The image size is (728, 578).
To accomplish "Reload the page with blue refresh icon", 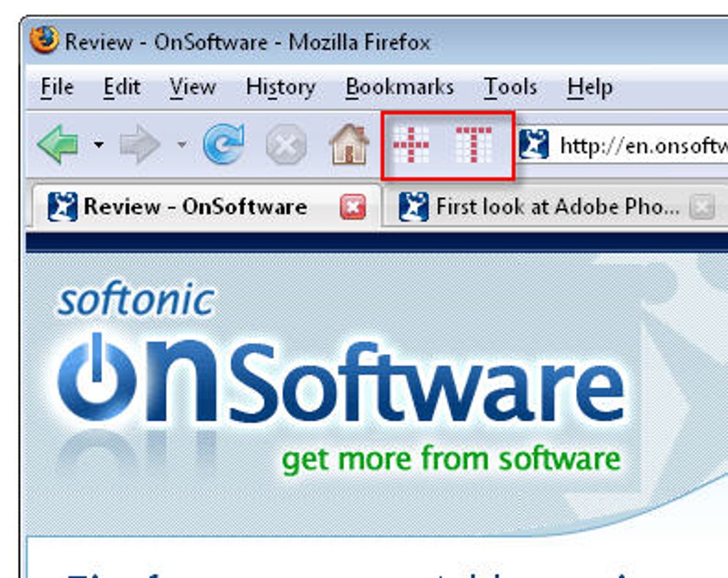I will pyautogui.click(x=224, y=143).
